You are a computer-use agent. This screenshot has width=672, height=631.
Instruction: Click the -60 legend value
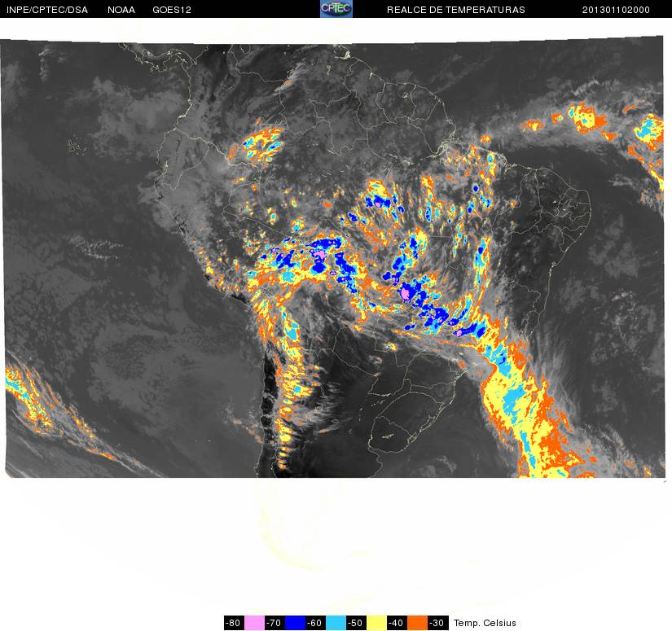pyautogui.click(x=316, y=623)
